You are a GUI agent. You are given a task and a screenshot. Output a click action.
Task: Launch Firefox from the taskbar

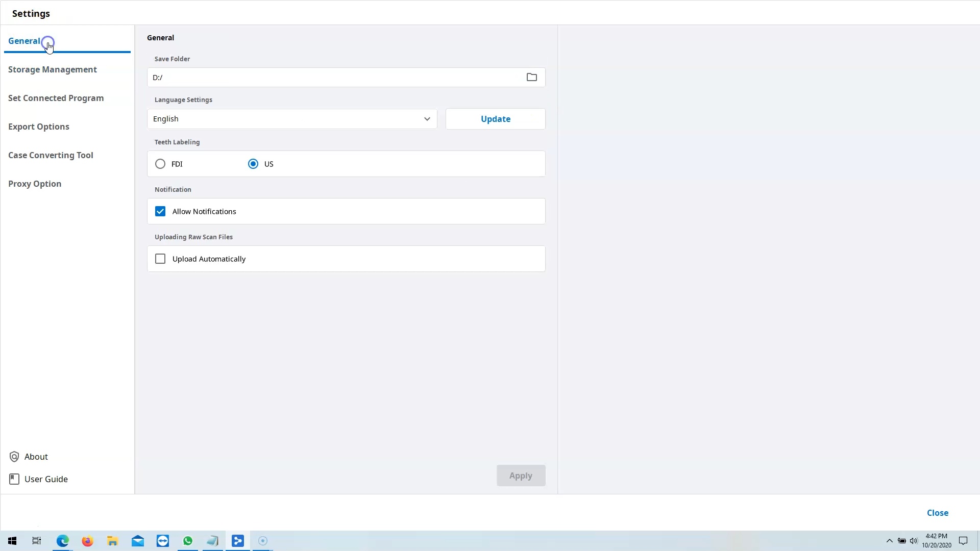87,541
